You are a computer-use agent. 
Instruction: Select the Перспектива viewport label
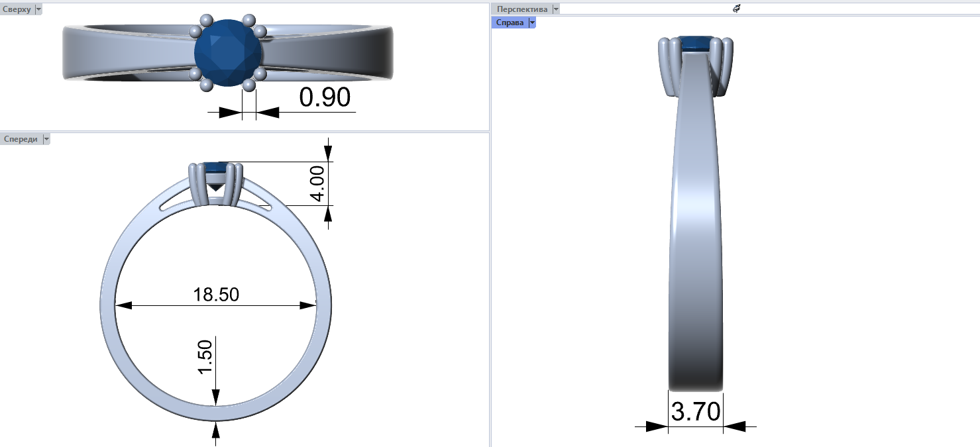pos(522,9)
